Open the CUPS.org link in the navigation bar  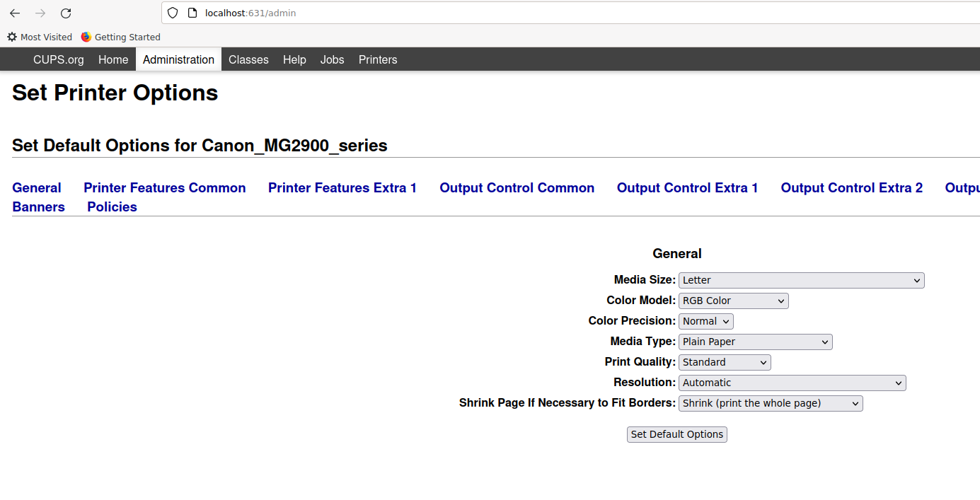pos(59,59)
